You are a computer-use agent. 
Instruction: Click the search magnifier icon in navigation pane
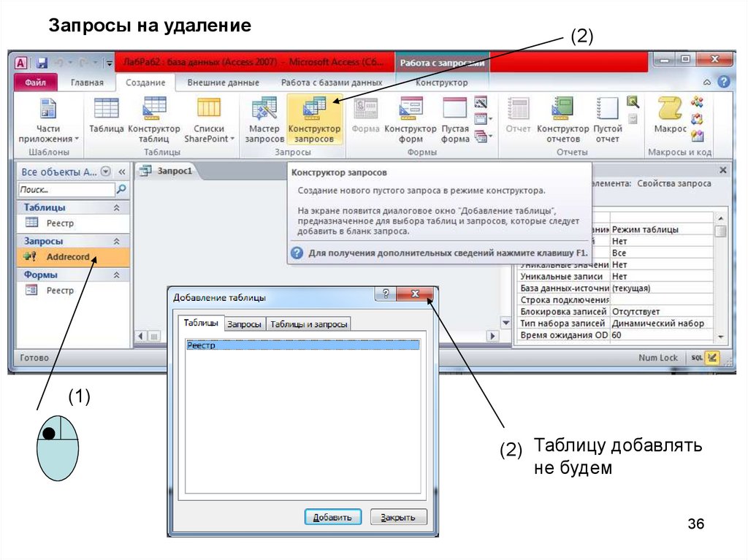(x=122, y=189)
